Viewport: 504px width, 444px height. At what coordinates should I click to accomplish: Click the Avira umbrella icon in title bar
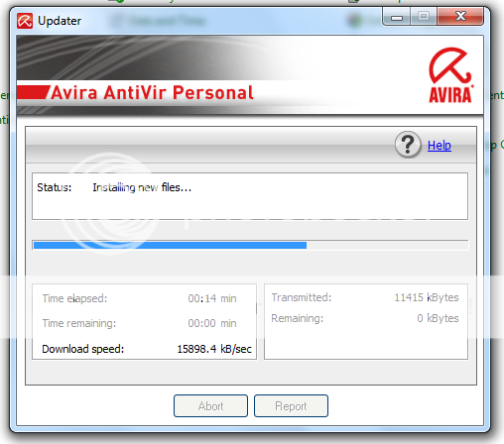pyautogui.click(x=25, y=21)
